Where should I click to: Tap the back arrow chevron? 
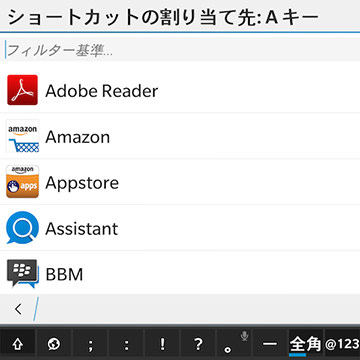click(18, 309)
